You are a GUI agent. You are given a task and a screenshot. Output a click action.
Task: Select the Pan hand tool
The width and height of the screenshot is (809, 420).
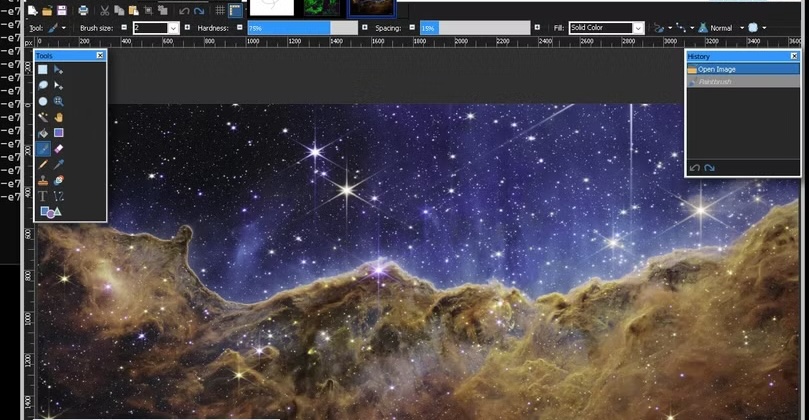click(x=58, y=117)
